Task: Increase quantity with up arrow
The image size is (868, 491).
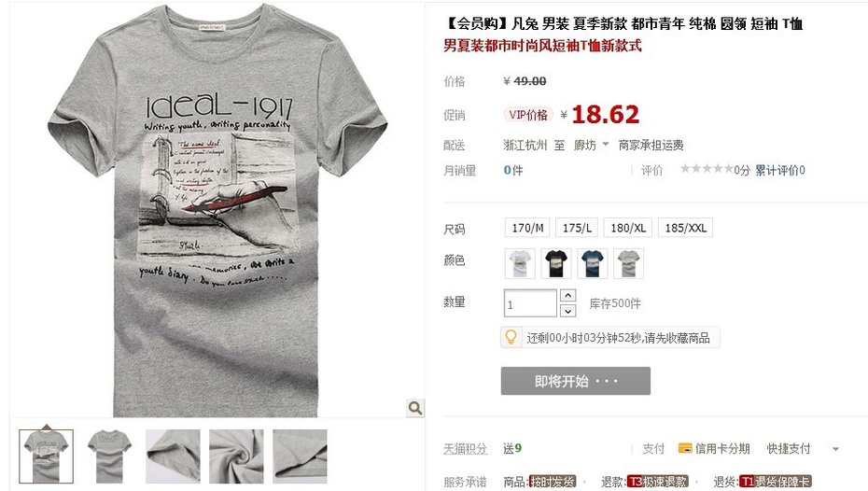Action: pos(568,295)
